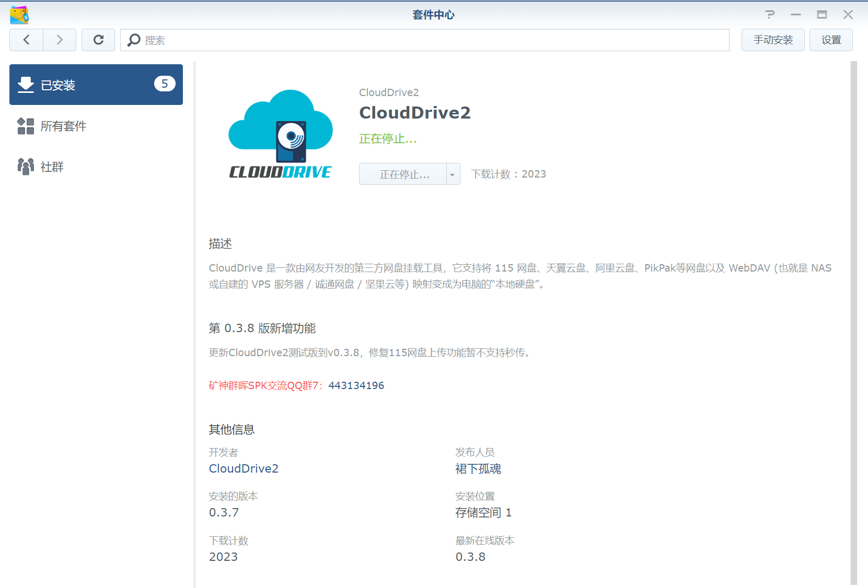
Task: Click the 其他信息 heading
Action: tap(232, 429)
